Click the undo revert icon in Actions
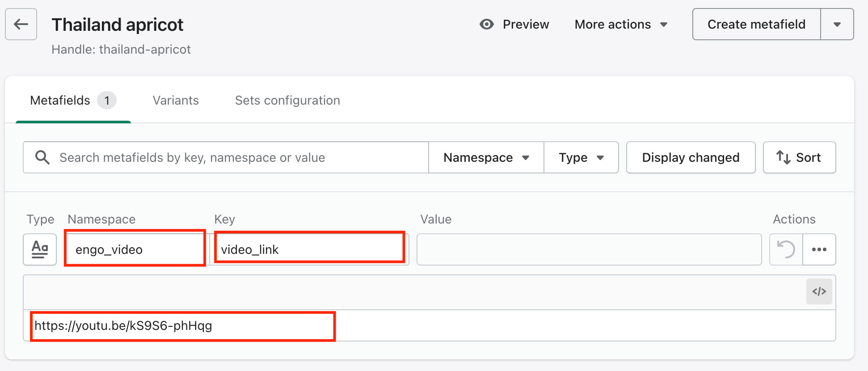This screenshot has height=371, width=868. coord(786,249)
